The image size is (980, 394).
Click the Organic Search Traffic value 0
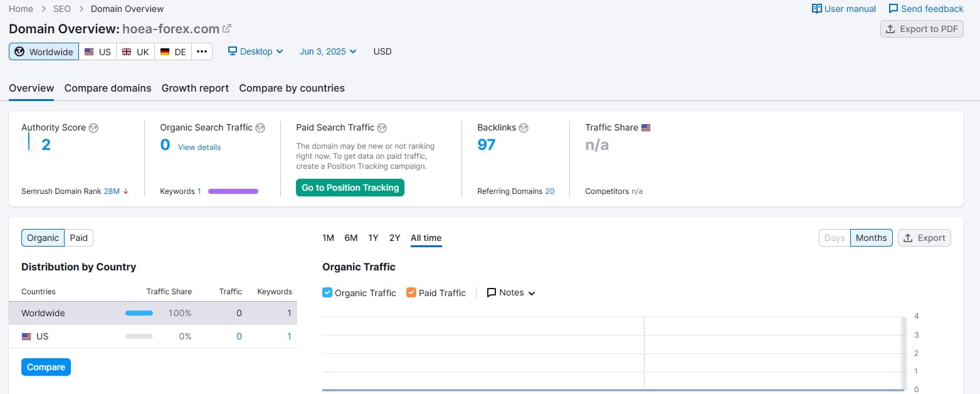pos(165,145)
